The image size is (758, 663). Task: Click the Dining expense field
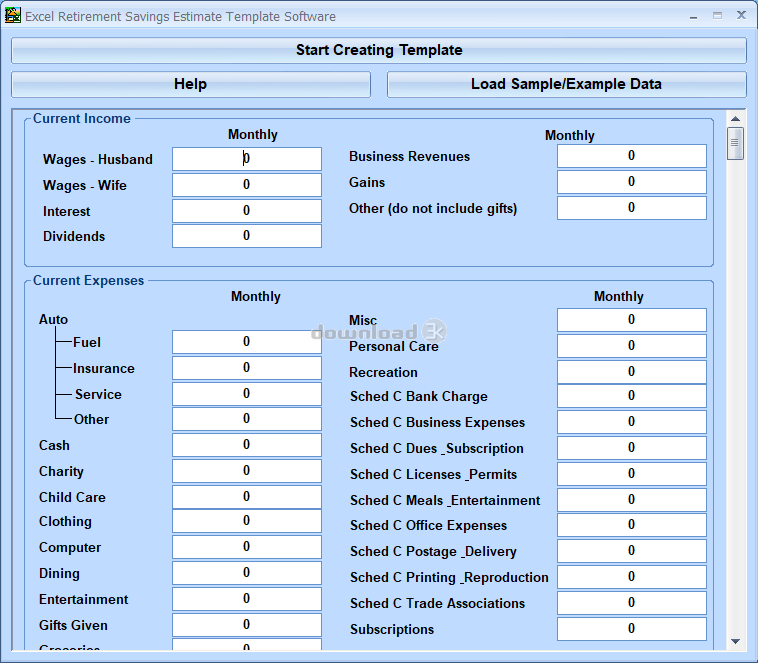tap(247, 574)
